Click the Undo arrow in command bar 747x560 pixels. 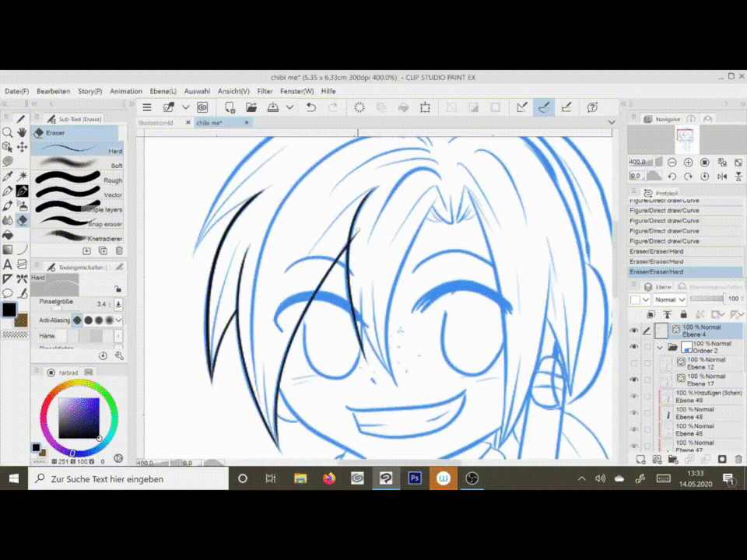(x=311, y=107)
